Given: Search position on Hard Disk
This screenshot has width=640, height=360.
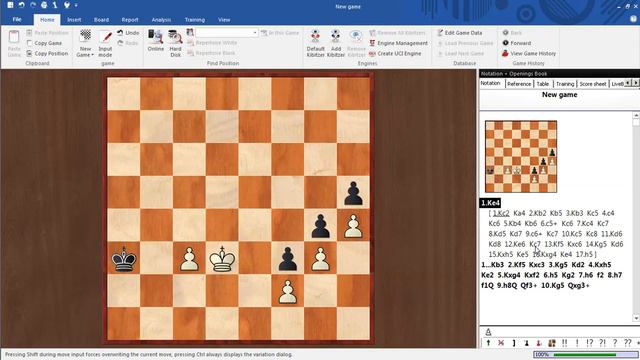Looking at the screenshot, I should click(x=176, y=43).
